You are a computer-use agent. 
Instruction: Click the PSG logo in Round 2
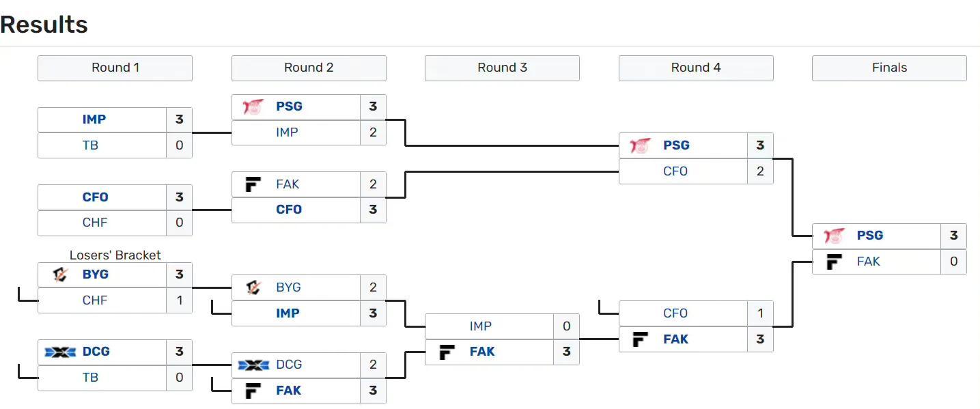coord(253,107)
